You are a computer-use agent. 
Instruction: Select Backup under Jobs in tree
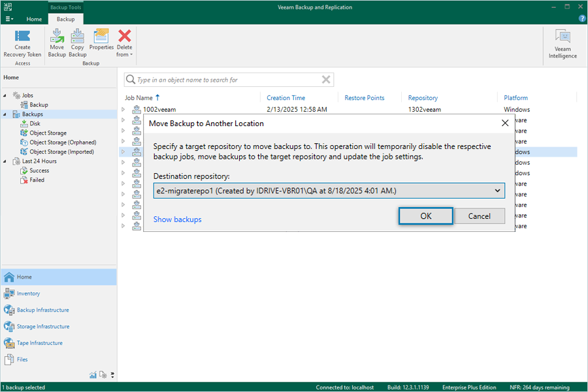click(39, 105)
